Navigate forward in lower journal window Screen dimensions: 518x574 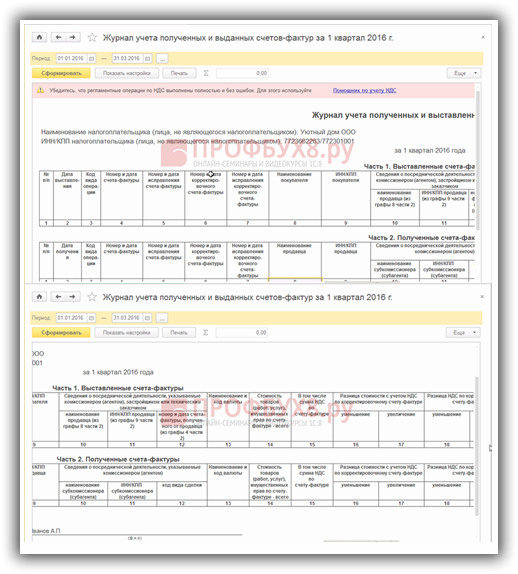pos(72,297)
